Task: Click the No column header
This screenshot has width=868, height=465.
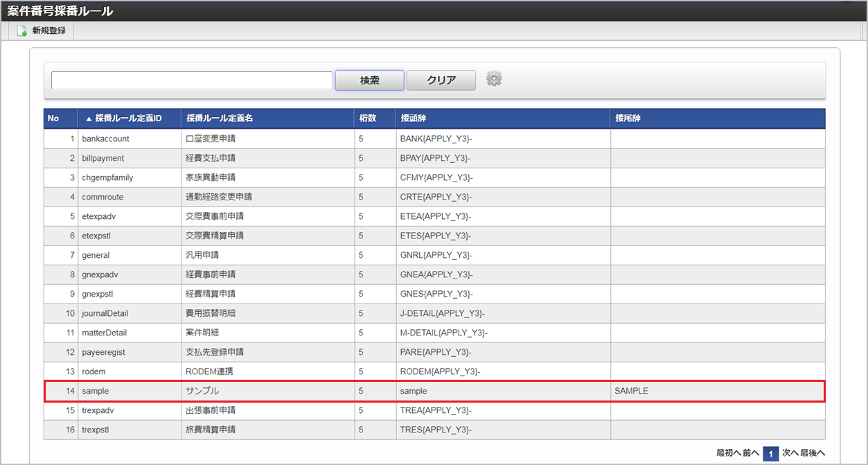Action: click(53, 119)
